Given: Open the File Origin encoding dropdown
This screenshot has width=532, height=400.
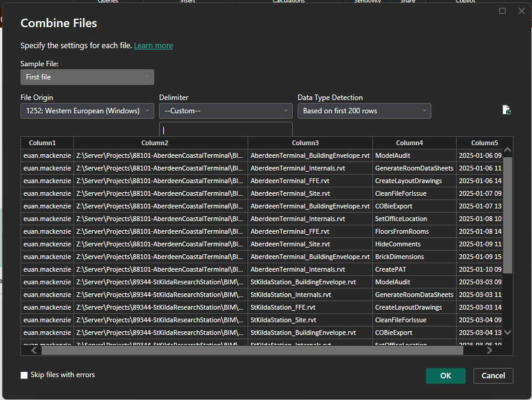Looking at the screenshot, I should (x=87, y=111).
